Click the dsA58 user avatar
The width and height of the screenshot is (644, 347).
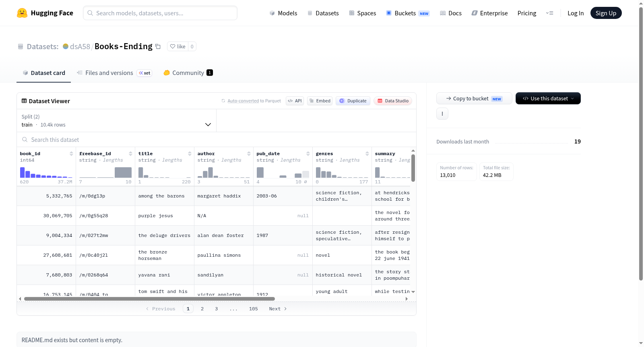coord(66,46)
